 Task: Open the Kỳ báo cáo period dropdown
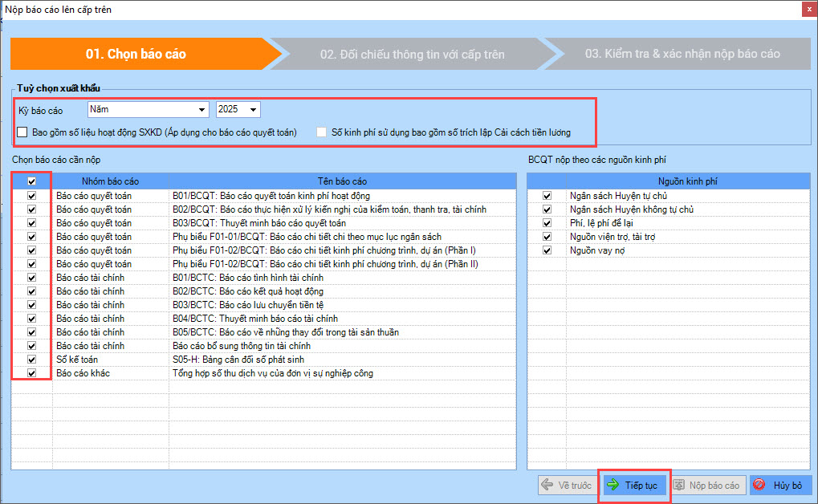201,109
